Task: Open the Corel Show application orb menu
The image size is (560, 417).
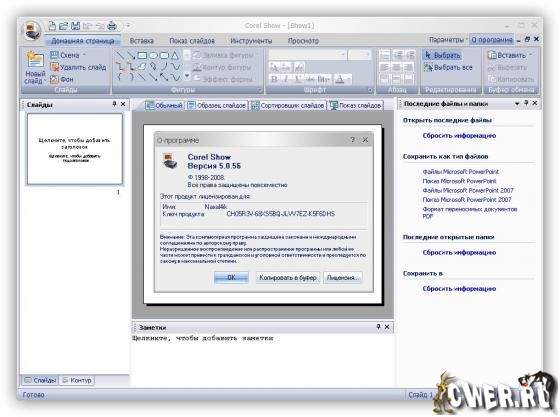Action: [32, 31]
